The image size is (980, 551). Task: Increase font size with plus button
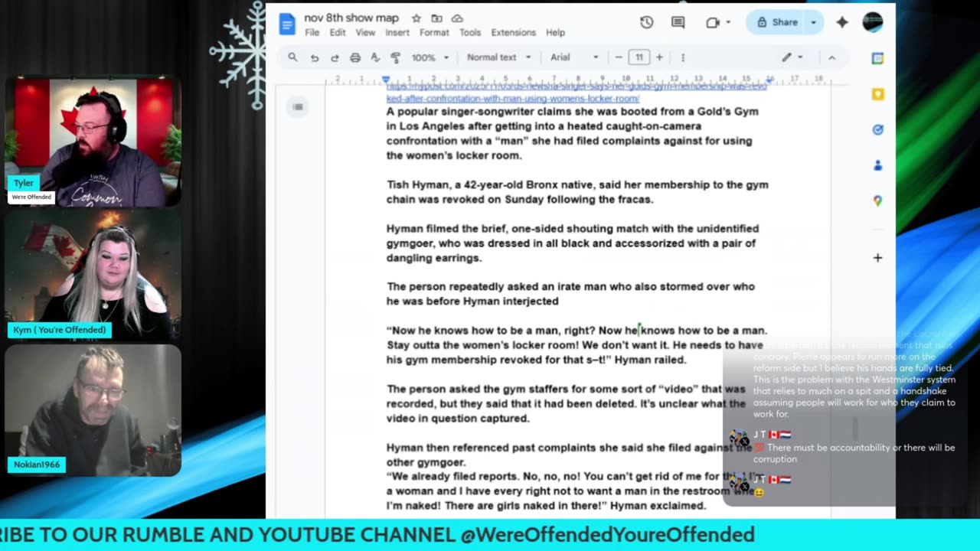tap(659, 57)
